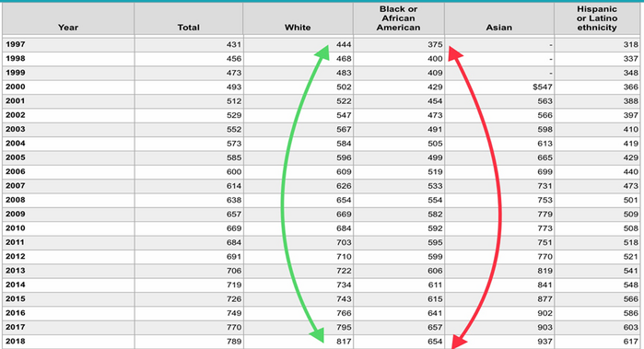Click the 2005 year row label

tap(15, 157)
